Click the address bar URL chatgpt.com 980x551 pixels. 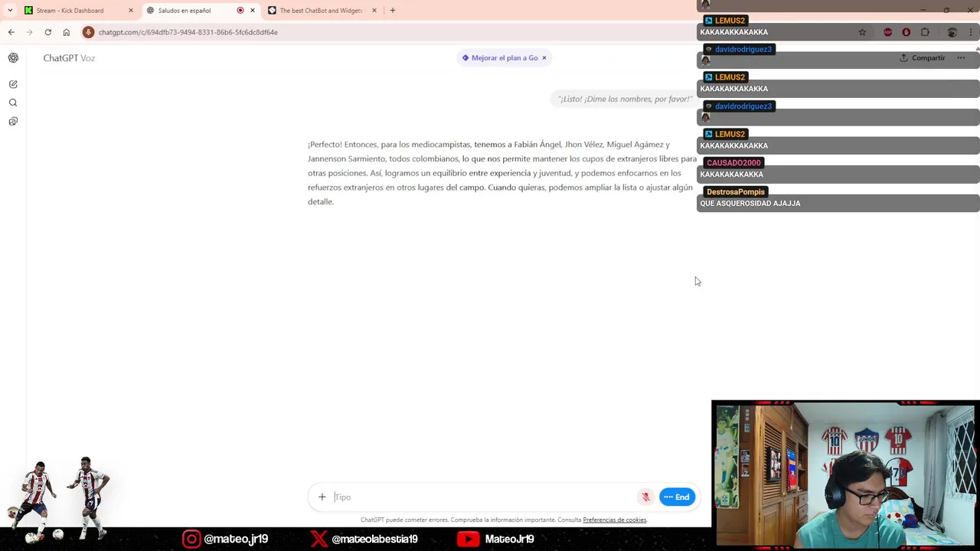188,32
